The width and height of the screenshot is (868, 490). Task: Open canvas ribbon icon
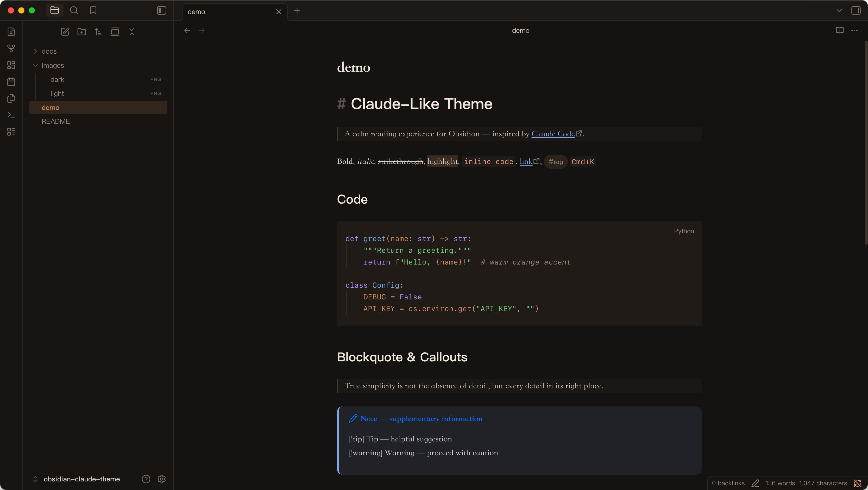(11, 65)
